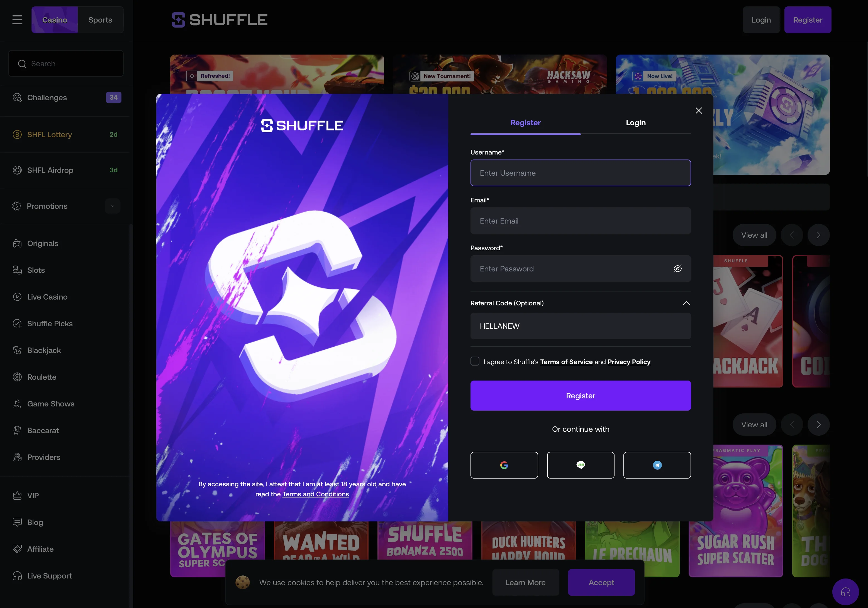The image size is (868, 608).
Task: Click the Shuffle logo in header
Action: [x=220, y=20]
